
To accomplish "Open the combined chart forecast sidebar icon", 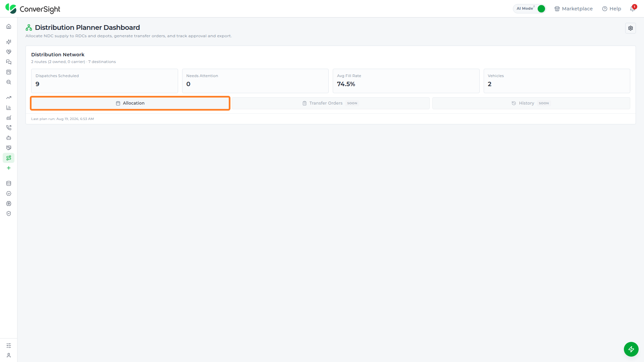I will click(9, 118).
